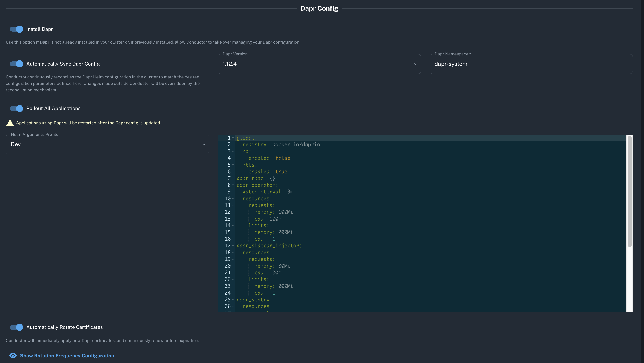Collapse requests fold arrow at line 19

click(x=233, y=259)
